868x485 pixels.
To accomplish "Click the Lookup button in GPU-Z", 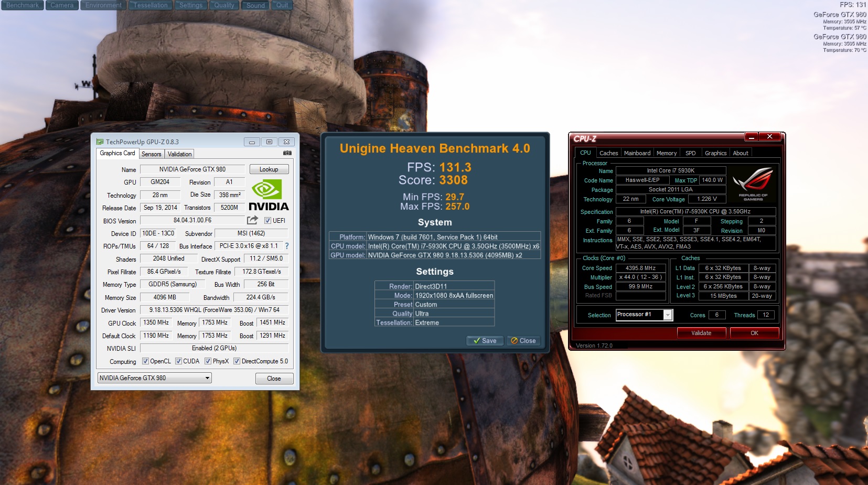I will tap(269, 169).
